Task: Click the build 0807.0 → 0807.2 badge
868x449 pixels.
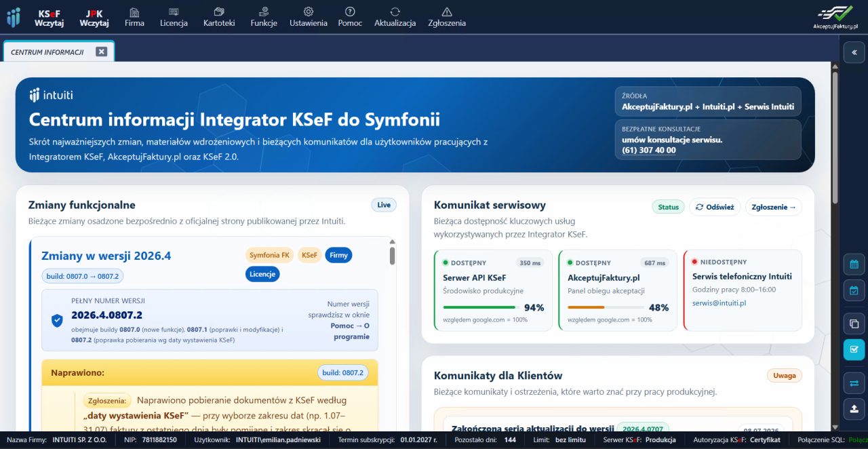Action: click(83, 276)
